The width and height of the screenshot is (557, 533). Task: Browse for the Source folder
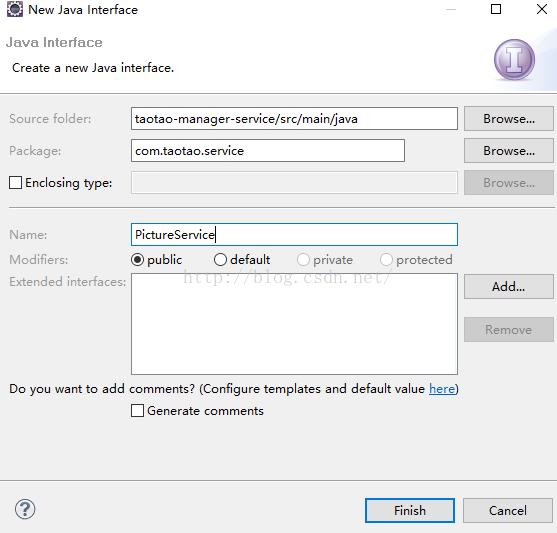coord(509,119)
